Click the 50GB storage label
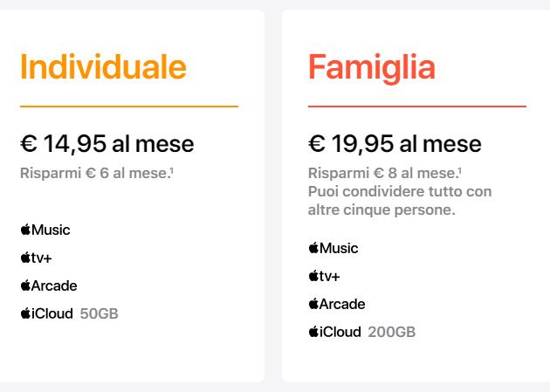 coord(99,313)
